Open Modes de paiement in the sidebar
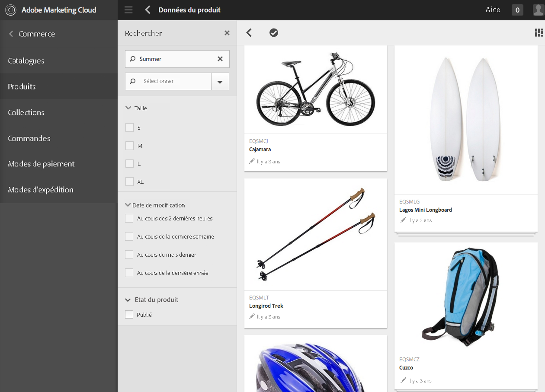Screen dimensions: 545x392 click(59, 164)
